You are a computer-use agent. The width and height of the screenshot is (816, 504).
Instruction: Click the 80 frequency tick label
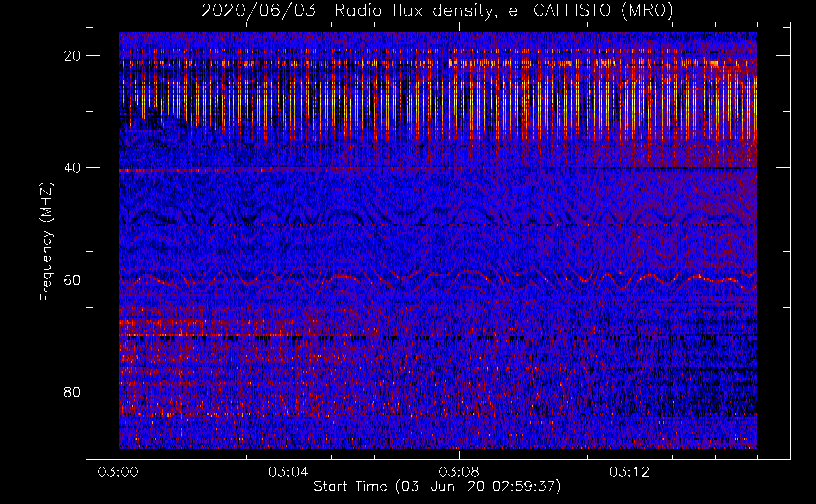click(73, 392)
